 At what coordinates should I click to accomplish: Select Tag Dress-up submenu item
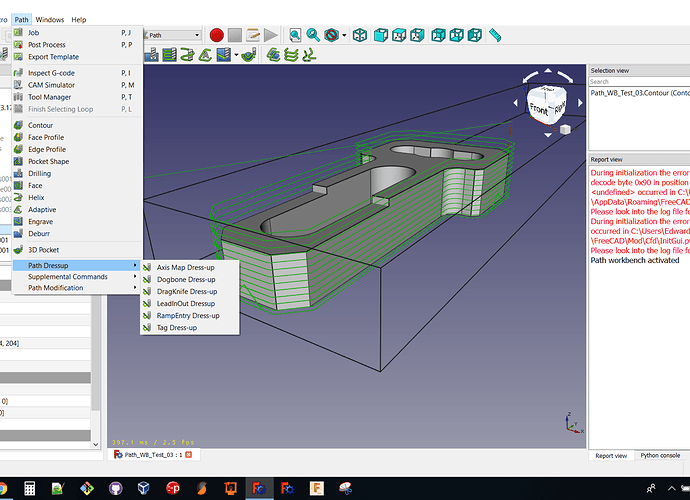[x=190, y=328]
